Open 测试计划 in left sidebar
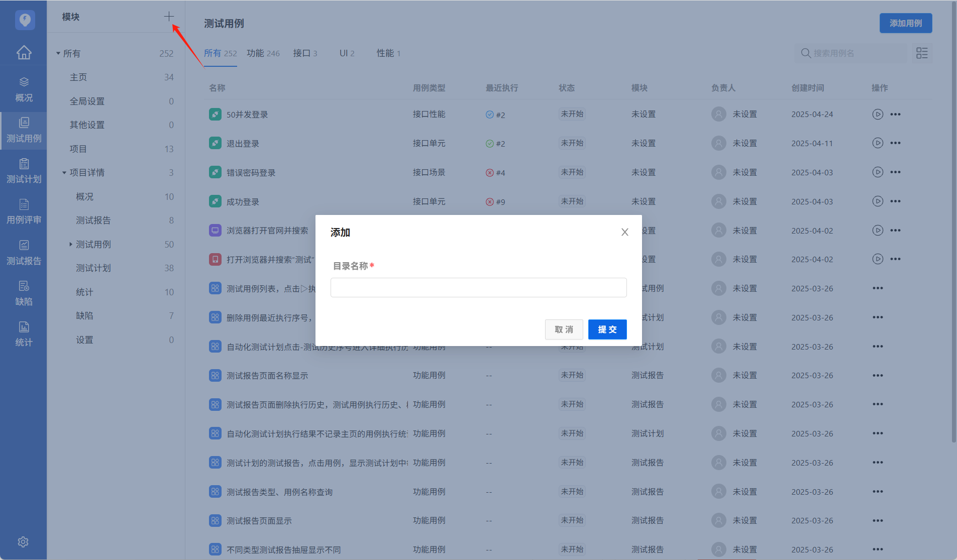The image size is (957, 560). (24, 171)
